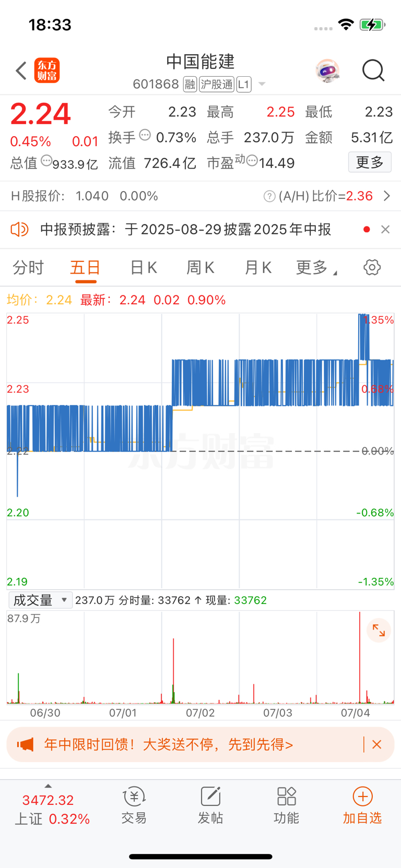Image resolution: width=401 pixels, height=868 pixels.
Task: Switch to the 月K tab
Action: tap(258, 268)
